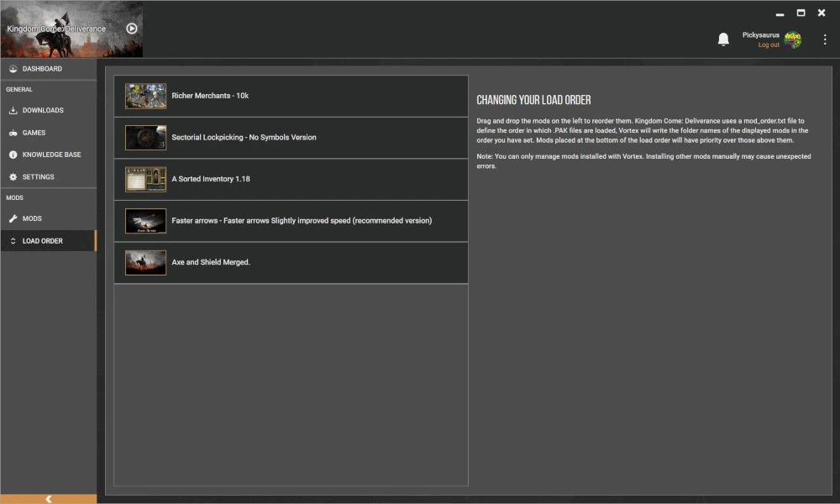Close the Vortex window

point(822,13)
